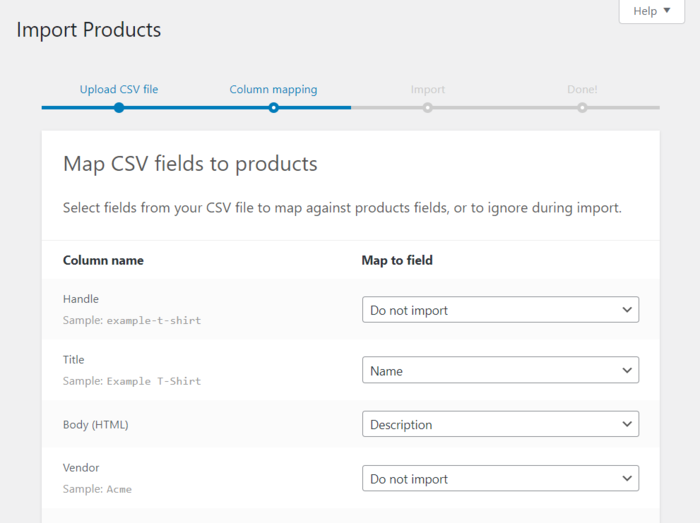Open the Title mapping dropdown showing Name

tap(500, 370)
